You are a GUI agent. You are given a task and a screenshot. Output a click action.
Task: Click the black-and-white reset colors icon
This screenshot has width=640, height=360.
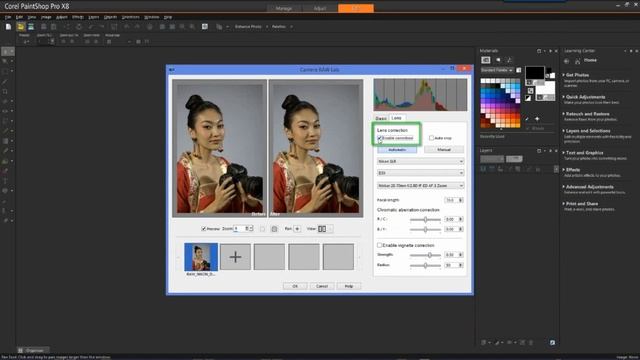[528, 98]
